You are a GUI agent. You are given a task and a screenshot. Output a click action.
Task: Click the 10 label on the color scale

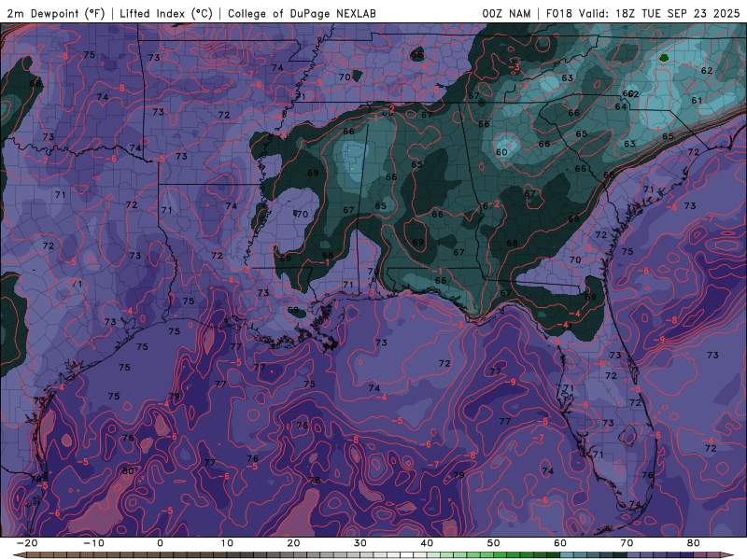(227, 543)
